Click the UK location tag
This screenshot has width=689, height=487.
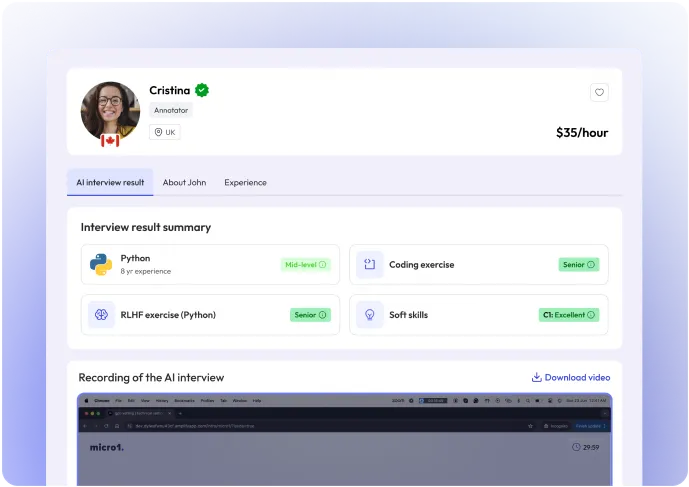(165, 132)
